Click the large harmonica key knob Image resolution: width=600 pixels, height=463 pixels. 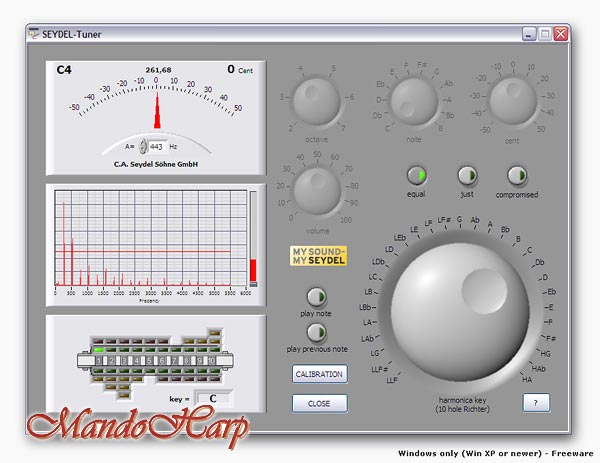460,312
